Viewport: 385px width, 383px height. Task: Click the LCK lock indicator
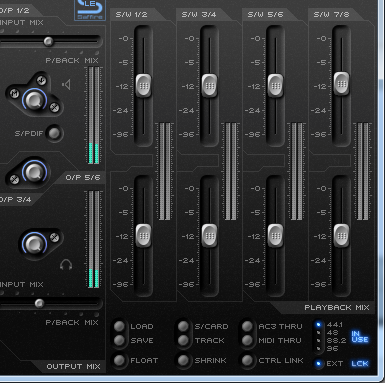[x=360, y=363]
